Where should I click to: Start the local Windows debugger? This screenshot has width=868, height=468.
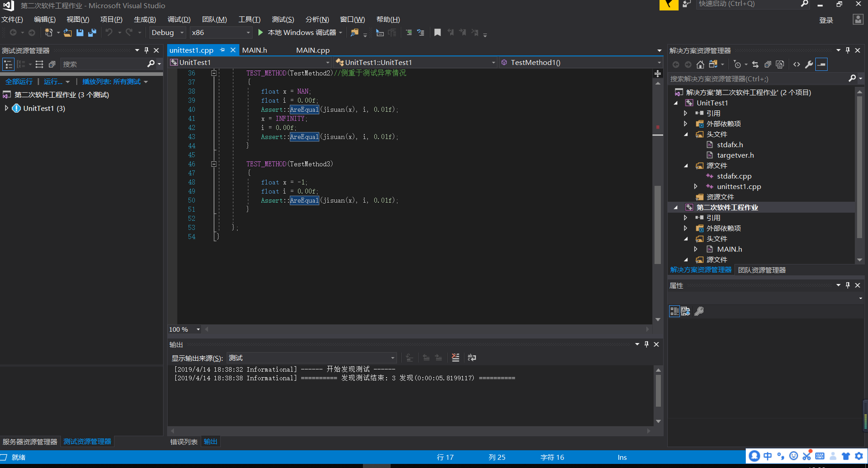coord(300,32)
